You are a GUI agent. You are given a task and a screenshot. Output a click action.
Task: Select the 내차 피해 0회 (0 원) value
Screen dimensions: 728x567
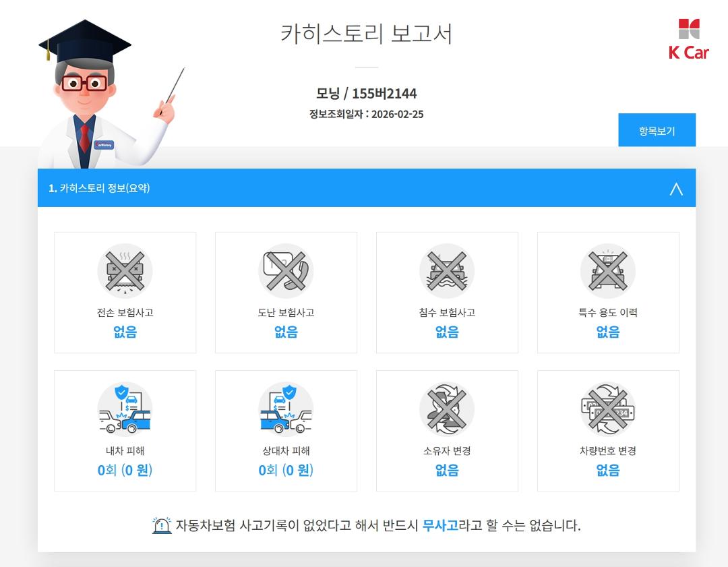point(125,471)
